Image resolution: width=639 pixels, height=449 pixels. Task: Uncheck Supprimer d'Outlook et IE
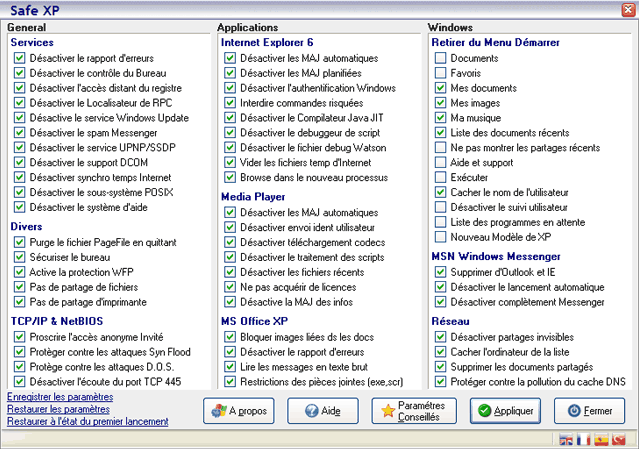pyautogui.click(x=440, y=272)
